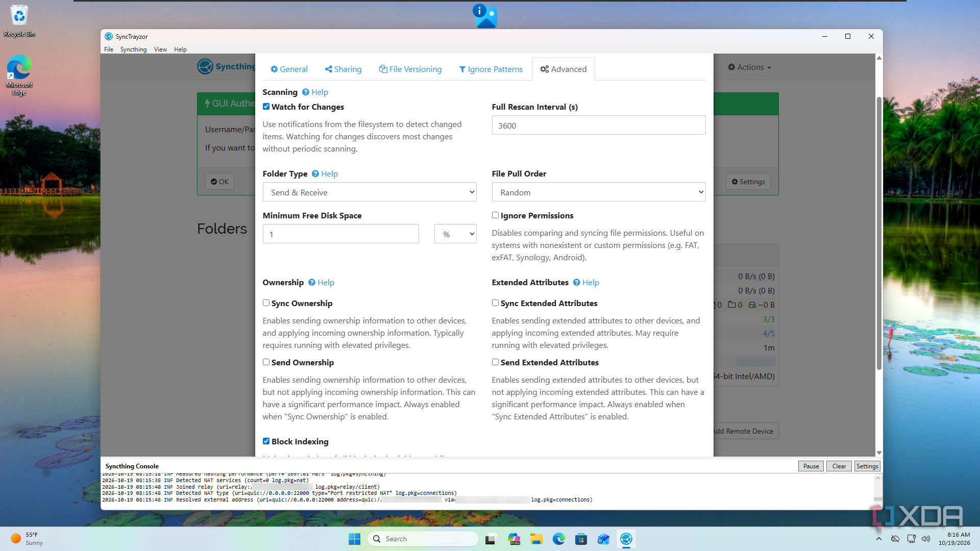Click the console Pause button

coord(811,466)
